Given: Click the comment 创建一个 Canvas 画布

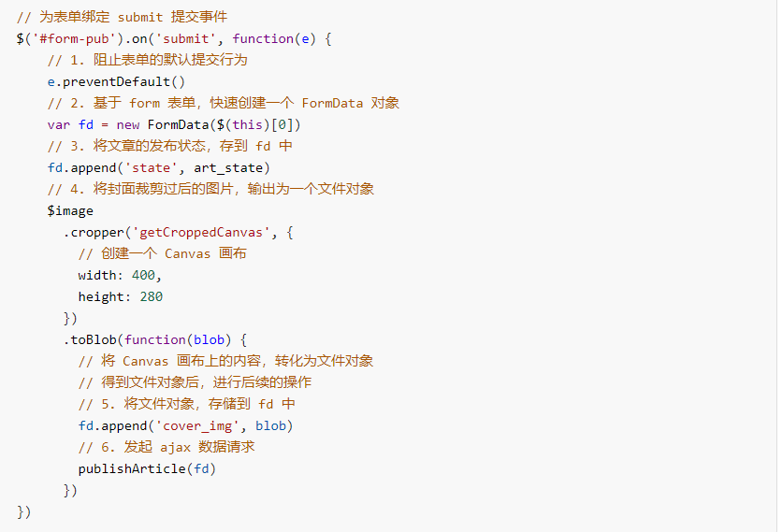Looking at the screenshot, I should click(x=162, y=253).
